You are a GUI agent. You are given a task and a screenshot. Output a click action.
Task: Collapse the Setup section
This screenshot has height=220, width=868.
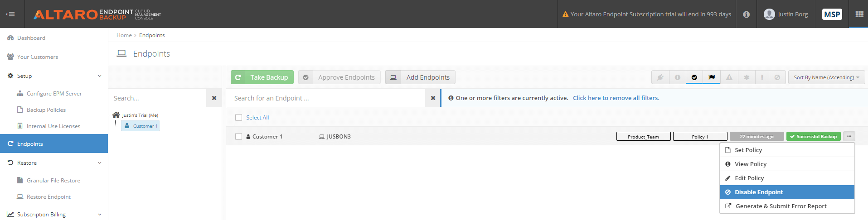click(54, 76)
